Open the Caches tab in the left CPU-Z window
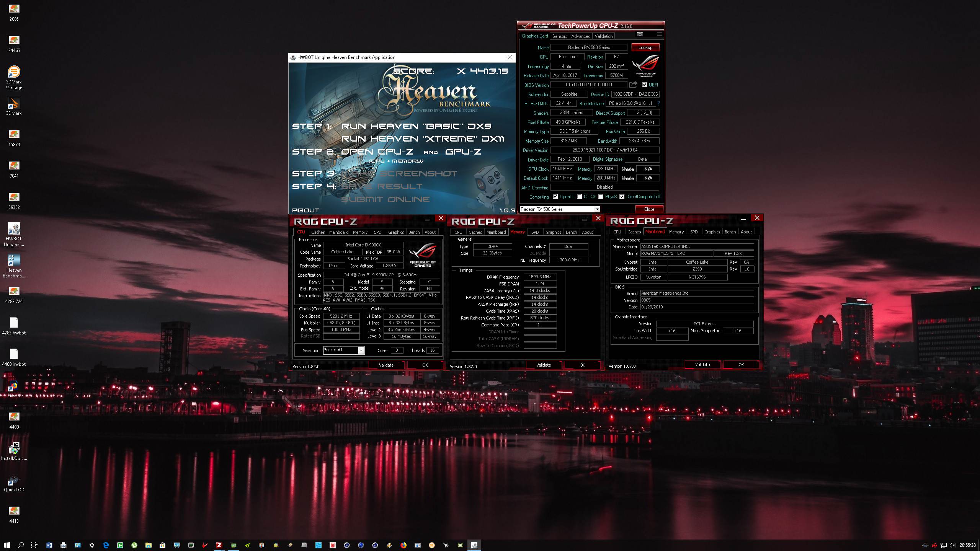The height and width of the screenshot is (551, 980). click(x=318, y=232)
